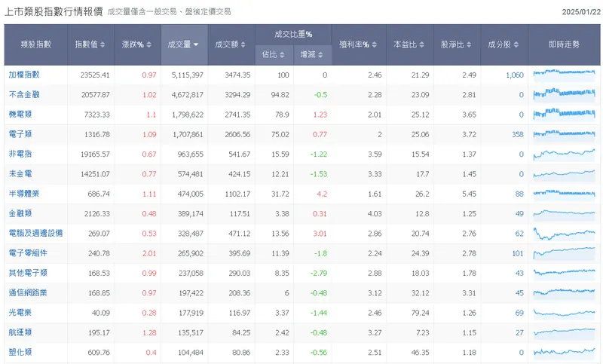Sort by 佔比 column arrows

[x=282, y=54]
